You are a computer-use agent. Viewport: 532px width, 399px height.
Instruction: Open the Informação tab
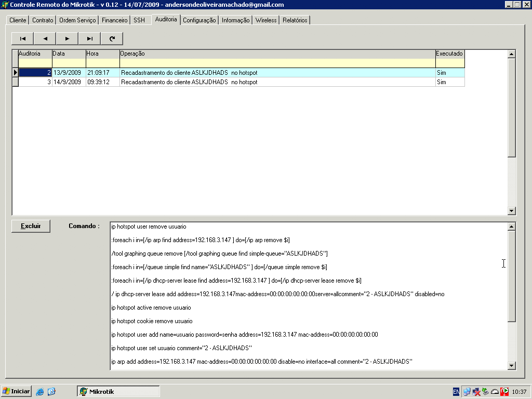pyautogui.click(x=236, y=20)
